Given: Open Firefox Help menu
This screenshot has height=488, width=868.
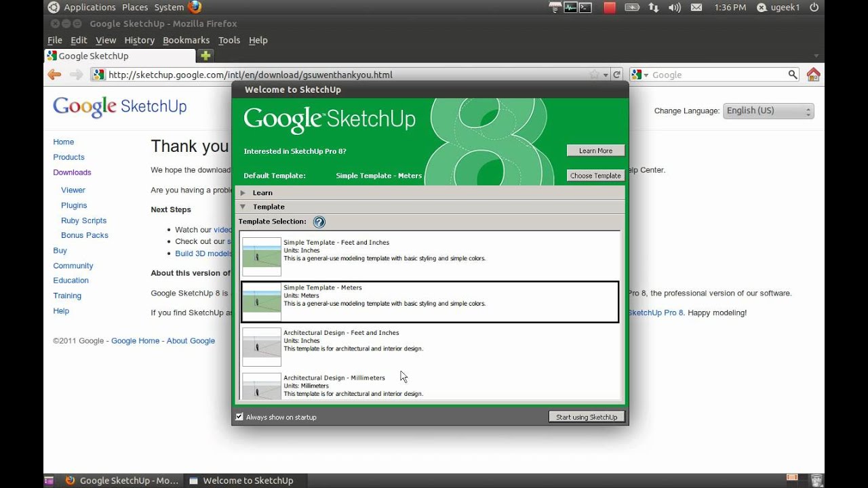Looking at the screenshot, I should 258,40.
